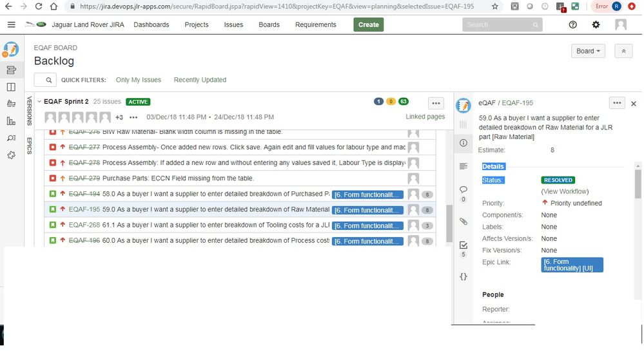Open Dashboards menu

click(x=151, y=24)
